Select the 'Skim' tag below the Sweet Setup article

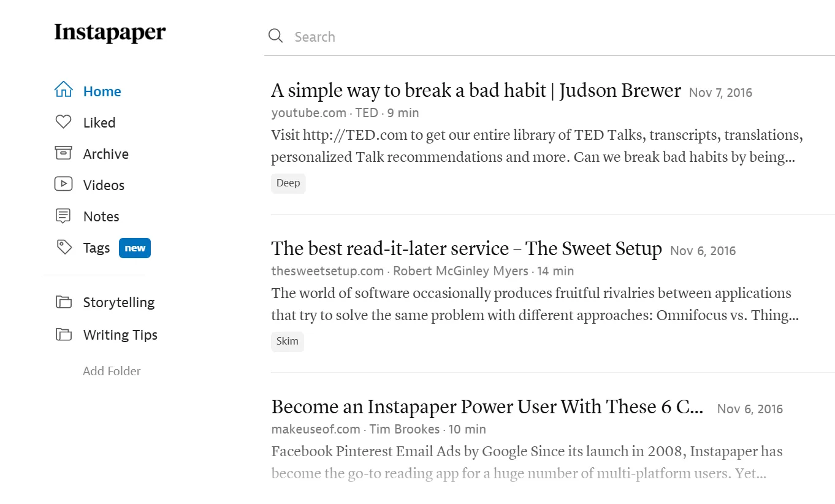pos(287,341)
